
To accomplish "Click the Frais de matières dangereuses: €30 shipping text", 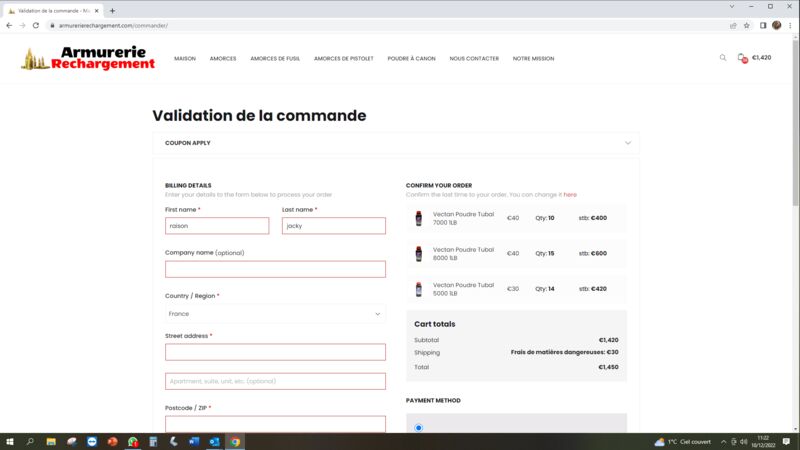I will [564, 352].
